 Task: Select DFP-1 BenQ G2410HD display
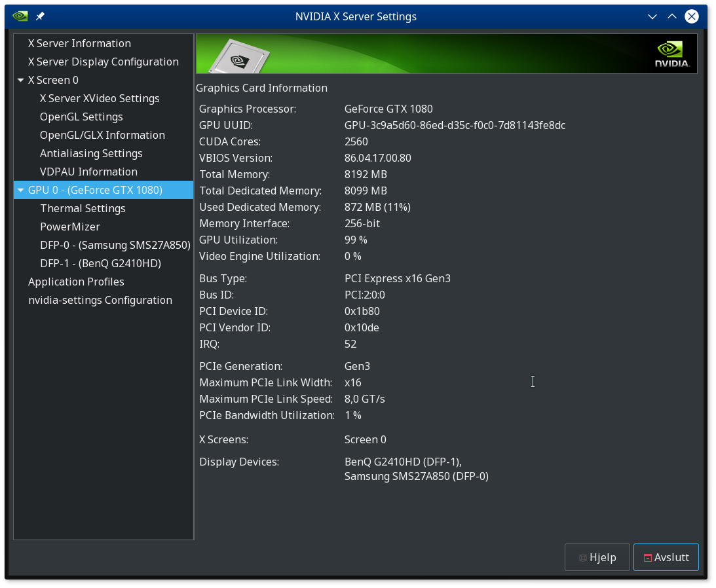(x=100, y=263)
